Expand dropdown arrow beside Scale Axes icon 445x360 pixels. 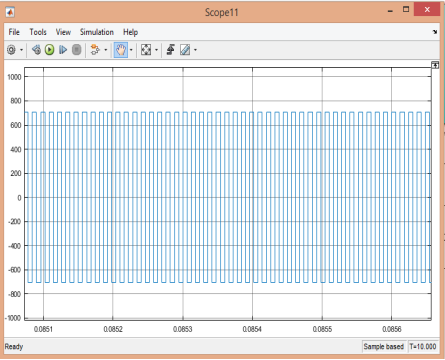pyautogui.click(x=156, y=50)
